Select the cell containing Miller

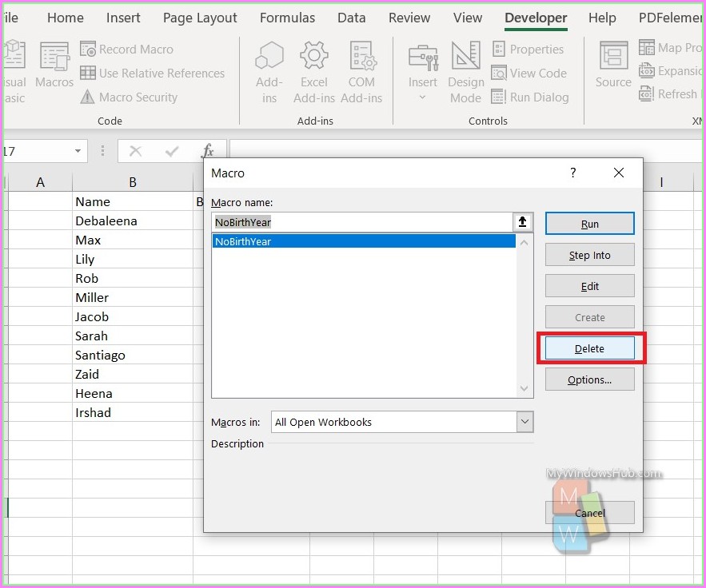tap(133, 297)
